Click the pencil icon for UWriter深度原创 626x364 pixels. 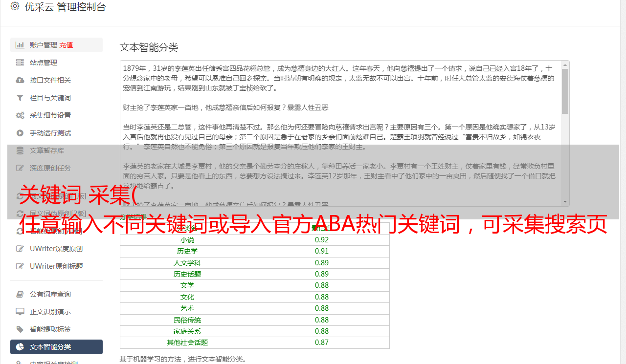20,249
